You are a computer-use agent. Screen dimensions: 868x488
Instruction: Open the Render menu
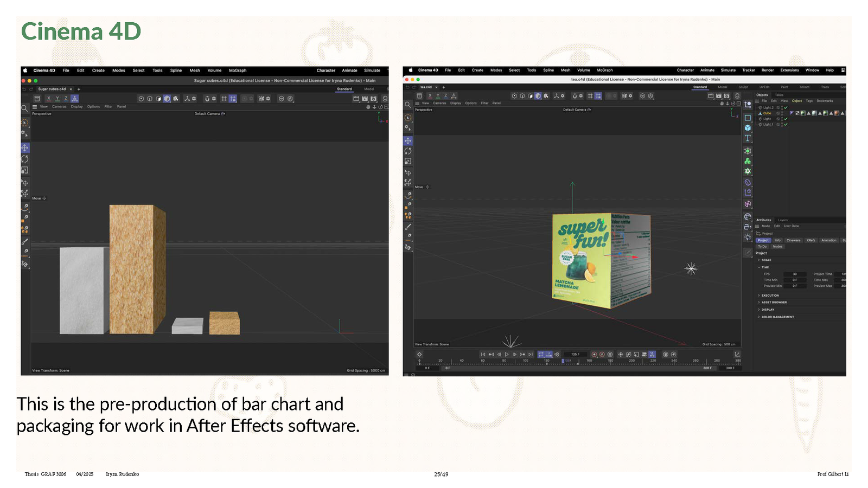[x=768, y=70]
